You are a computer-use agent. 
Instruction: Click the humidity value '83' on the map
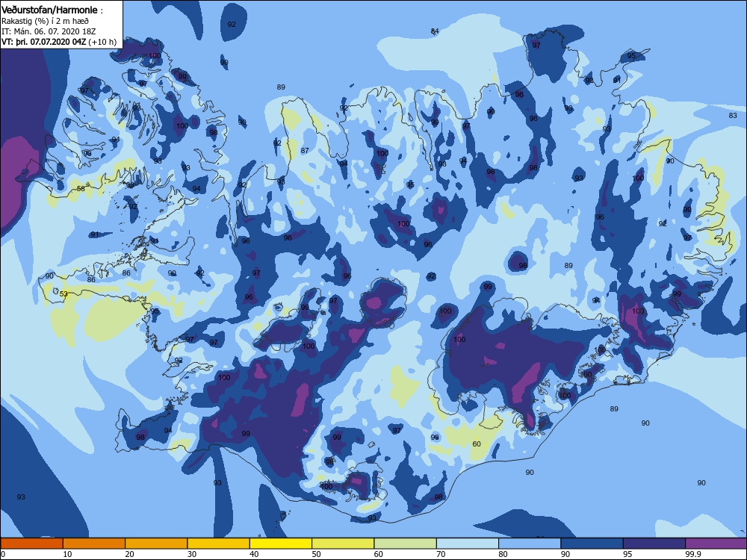point(733,115)
